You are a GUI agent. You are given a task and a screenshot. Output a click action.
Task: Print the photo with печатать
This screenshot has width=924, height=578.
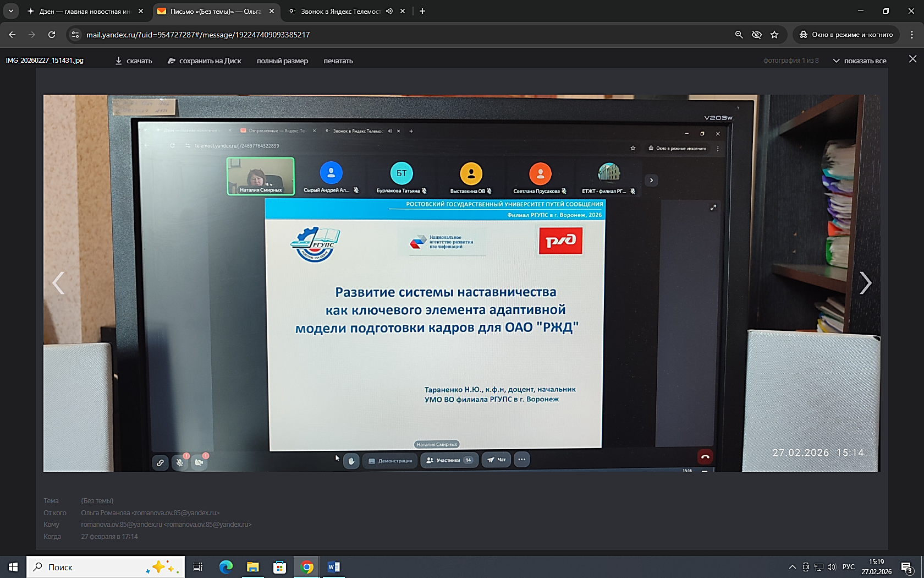tap(338, 61)
